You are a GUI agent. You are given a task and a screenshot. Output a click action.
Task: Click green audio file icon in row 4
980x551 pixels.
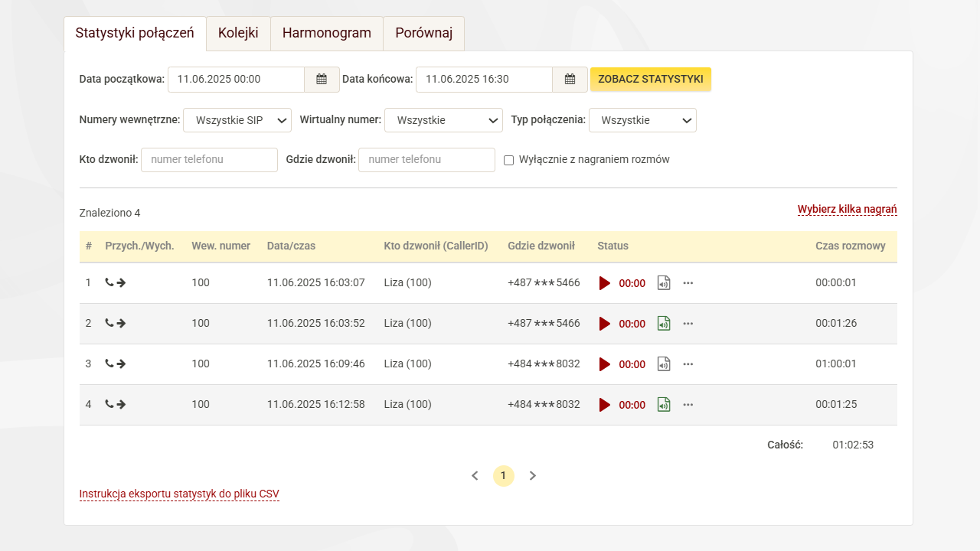[664, 405]
